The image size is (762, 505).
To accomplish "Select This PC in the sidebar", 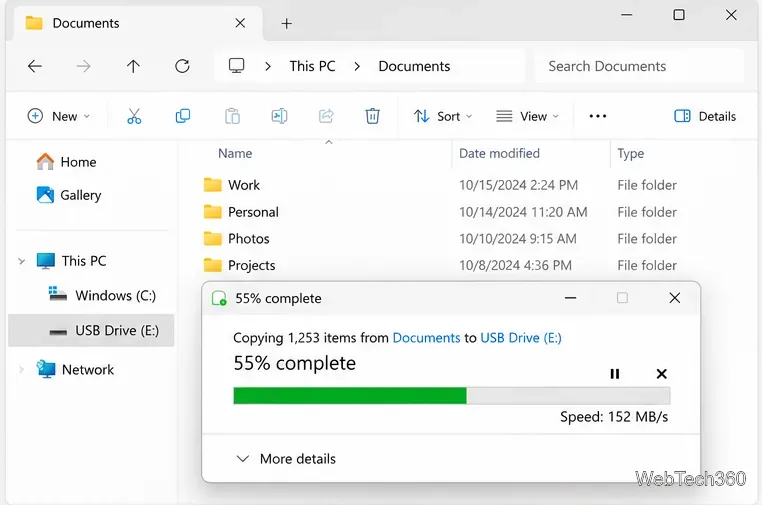I will [x=71, y=261].
